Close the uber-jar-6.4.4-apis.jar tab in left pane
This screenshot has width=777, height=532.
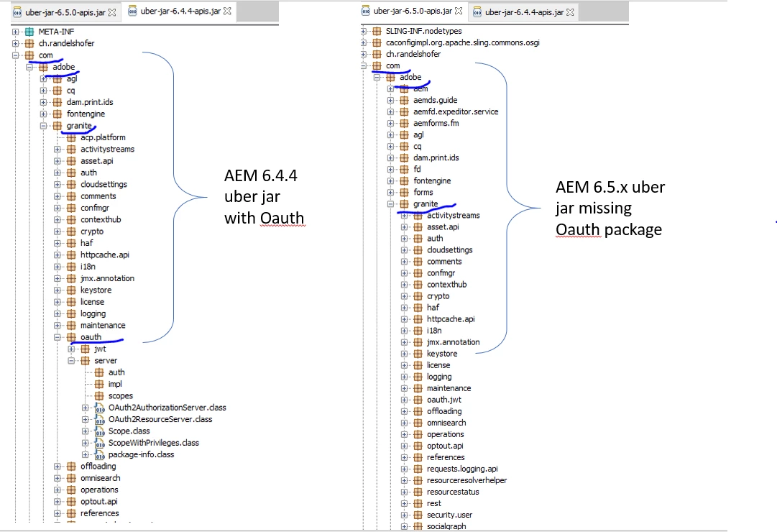click(x=227, y=11)
